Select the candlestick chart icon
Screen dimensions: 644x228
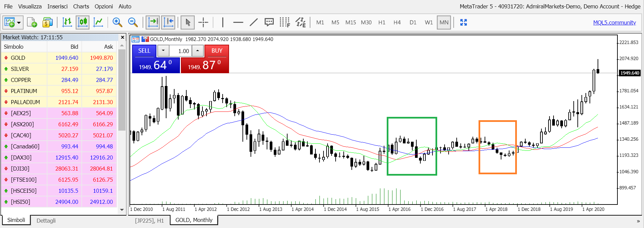[82, 22]
